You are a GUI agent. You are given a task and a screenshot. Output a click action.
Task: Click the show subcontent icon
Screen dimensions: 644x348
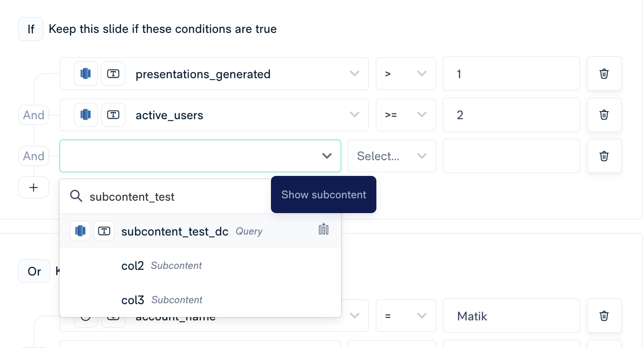point(324,229)
